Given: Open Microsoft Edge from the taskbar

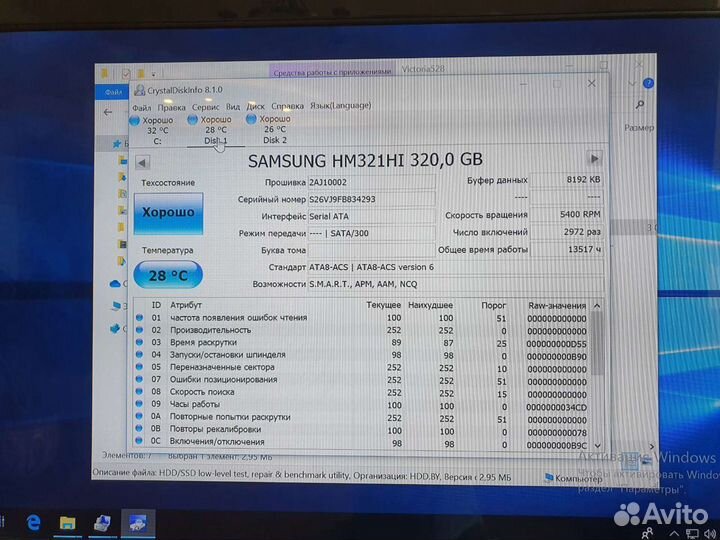Looking at the screenshot, I should 34,523.
